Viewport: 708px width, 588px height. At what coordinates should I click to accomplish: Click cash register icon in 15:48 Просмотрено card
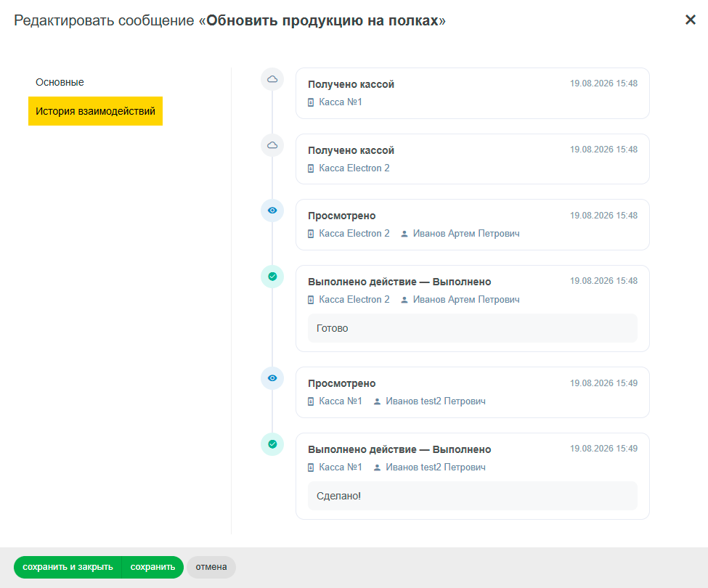pos(311,234)
